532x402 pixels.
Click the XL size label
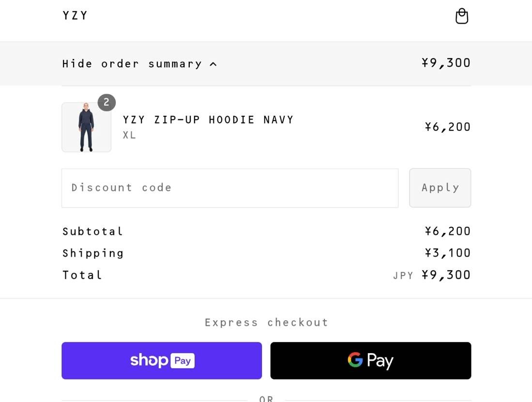coord(129,135)
